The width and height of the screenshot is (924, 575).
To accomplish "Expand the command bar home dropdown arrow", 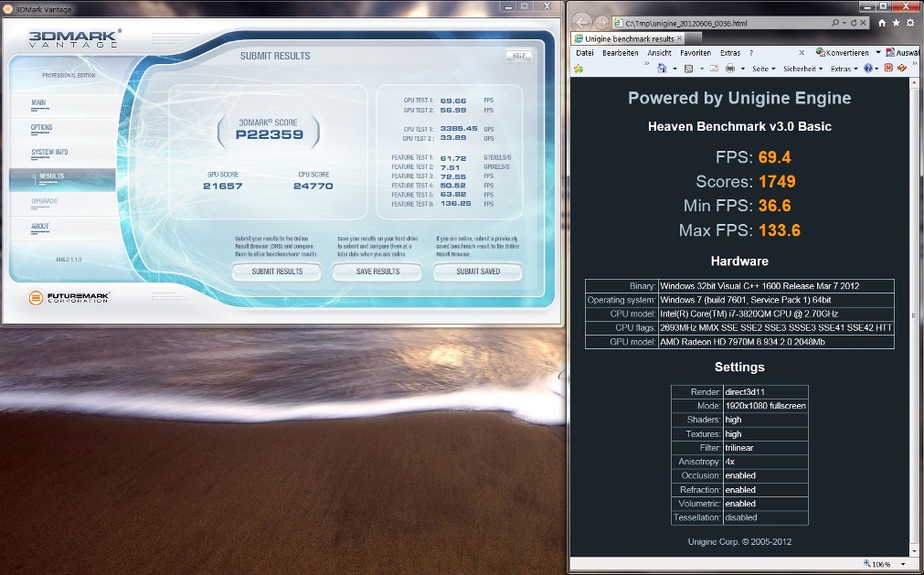I will pyautogui.click(x=674, y=69).
